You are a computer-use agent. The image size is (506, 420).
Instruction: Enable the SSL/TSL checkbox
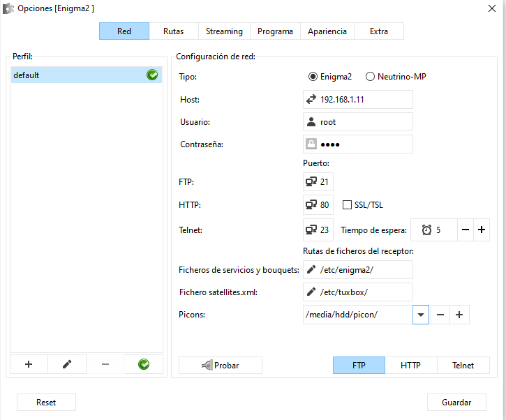point(348,205)
